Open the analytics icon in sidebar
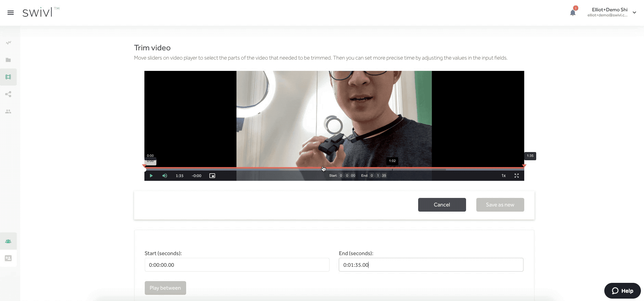The image size is (644, 301). pyautogui.click(x=8, y=43)
